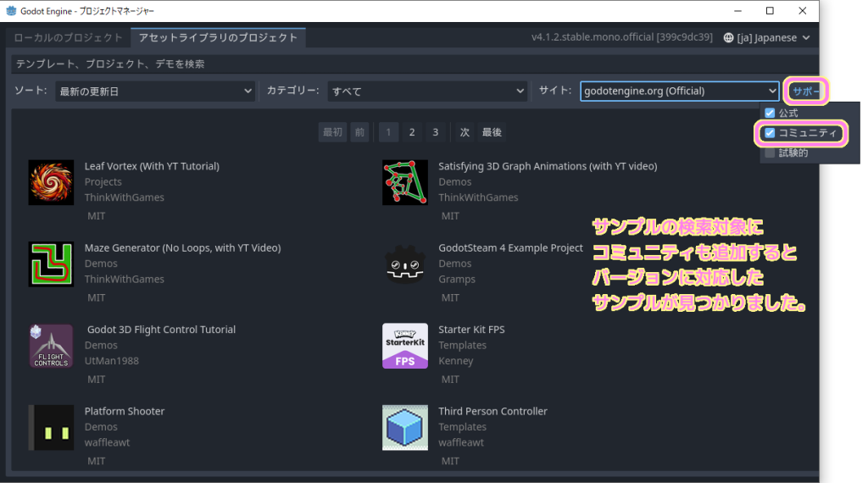
Task: Click サポート support filter button
Action: point(805,92)
